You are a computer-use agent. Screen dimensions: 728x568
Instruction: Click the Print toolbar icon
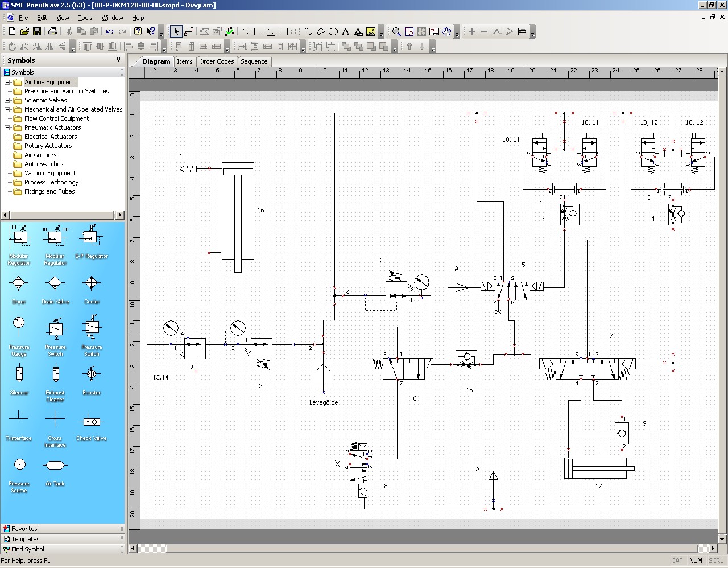tap(53, 32)
